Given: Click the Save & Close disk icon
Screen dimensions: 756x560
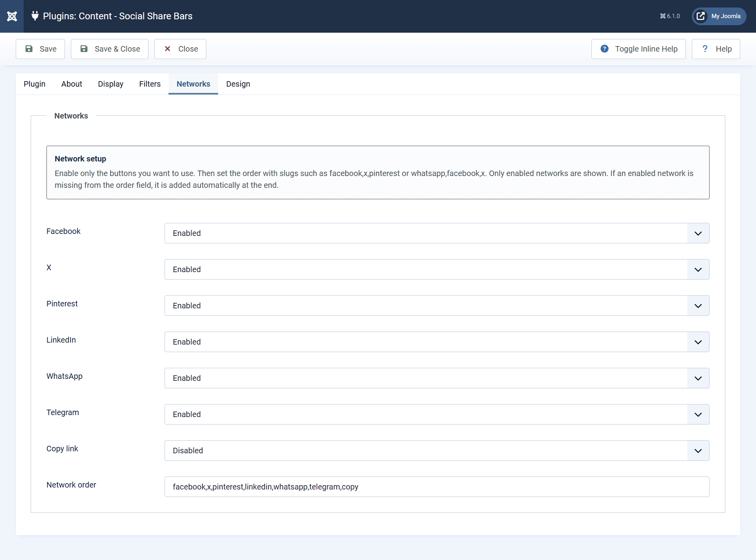Looking at the screenshot, I should click(x=84, y=49).
